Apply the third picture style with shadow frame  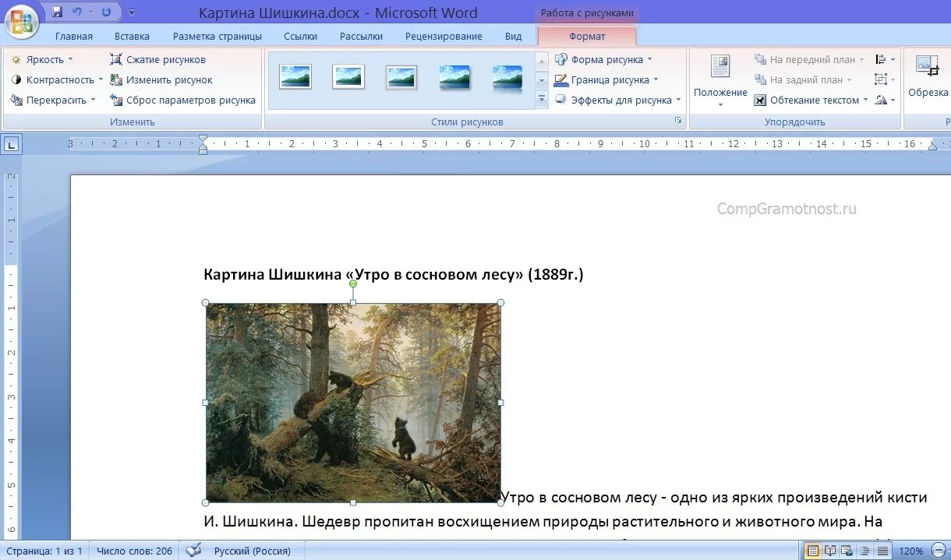tap(401, 76)
